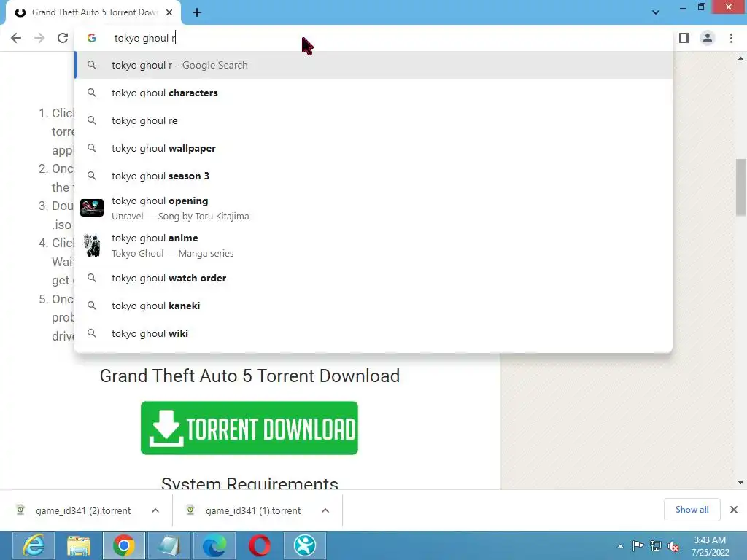Click the green Torrent Download button
The image size is (747, 560).
[249, 428]
